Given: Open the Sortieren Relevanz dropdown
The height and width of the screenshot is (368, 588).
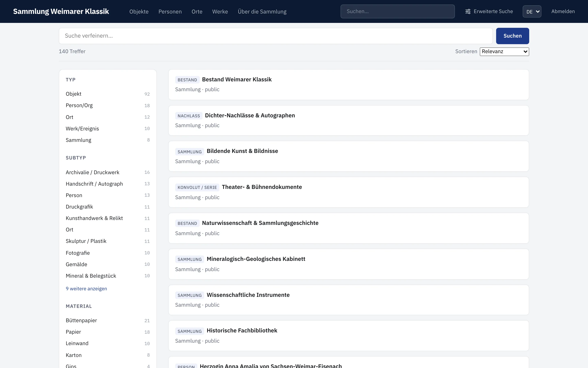Looking at the screenshot, I should [504, 52].
